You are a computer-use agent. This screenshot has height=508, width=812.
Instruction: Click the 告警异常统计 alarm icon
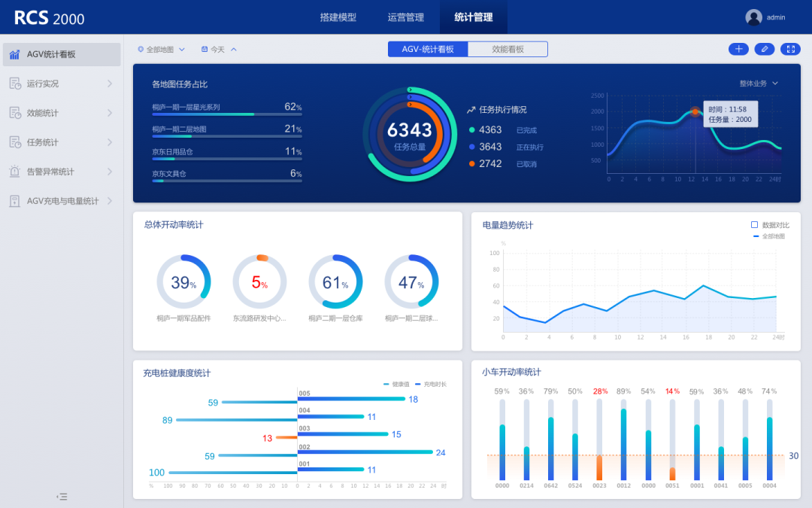pyautogui.click(x=14, y=172)
